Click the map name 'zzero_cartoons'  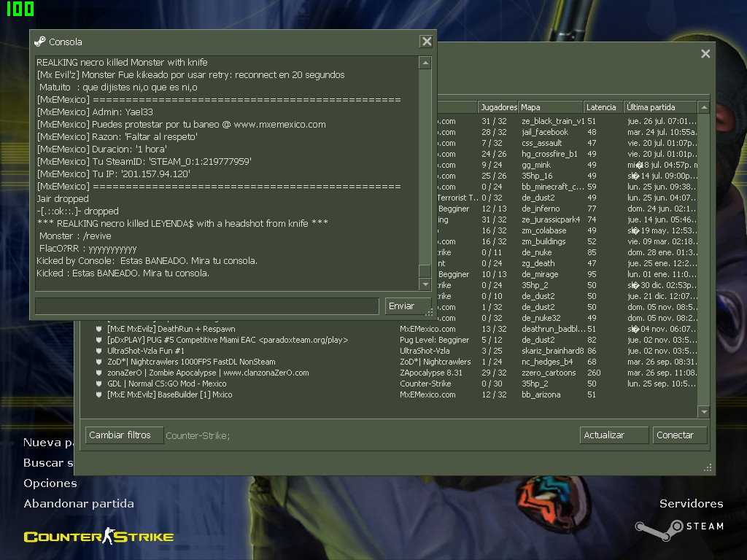point(549,373)
